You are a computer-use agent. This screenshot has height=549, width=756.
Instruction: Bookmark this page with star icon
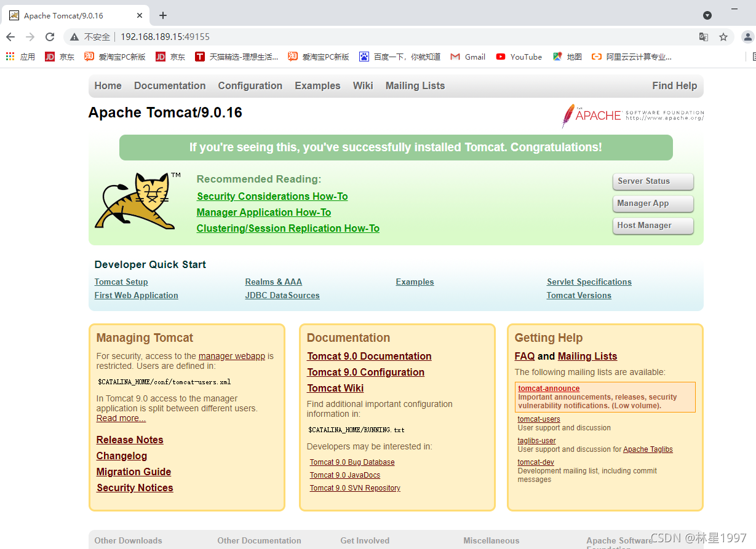point(723,37)
